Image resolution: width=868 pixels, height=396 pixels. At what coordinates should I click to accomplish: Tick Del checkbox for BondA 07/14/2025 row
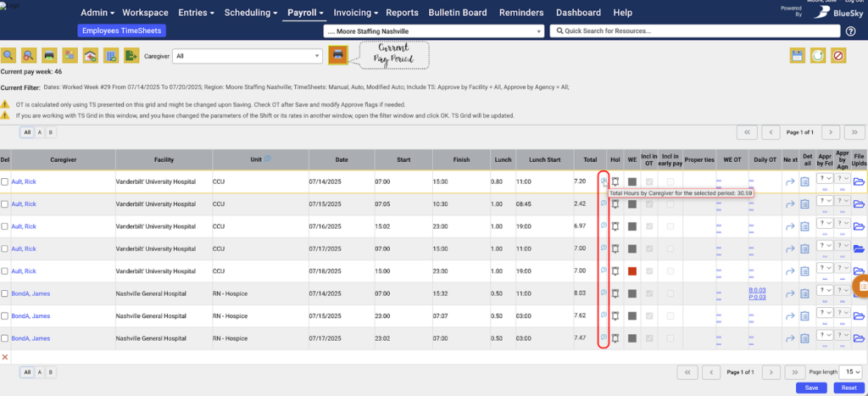coord(6,293)
